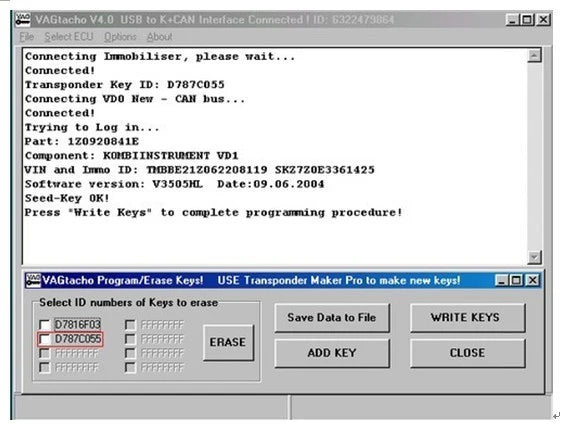
Task: Click the VAGtacho main window title icon
Action: pyautogui.click(x=23, y=19)
